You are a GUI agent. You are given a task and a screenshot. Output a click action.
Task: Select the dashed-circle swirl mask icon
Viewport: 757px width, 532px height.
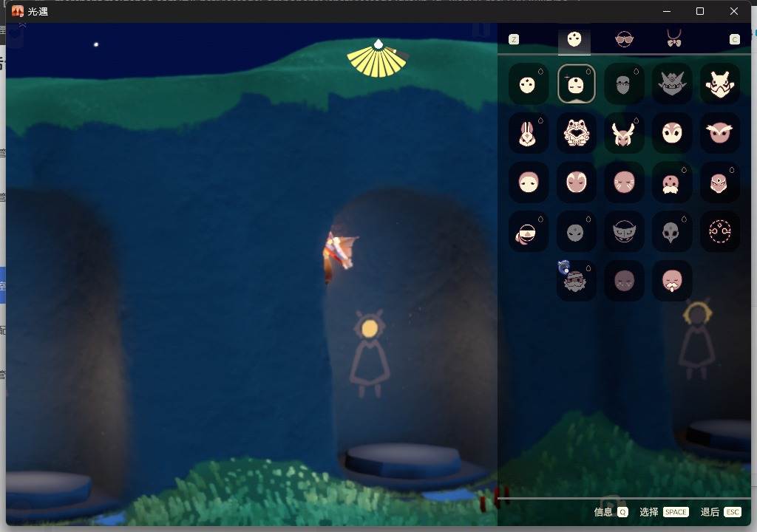[719, 232]
